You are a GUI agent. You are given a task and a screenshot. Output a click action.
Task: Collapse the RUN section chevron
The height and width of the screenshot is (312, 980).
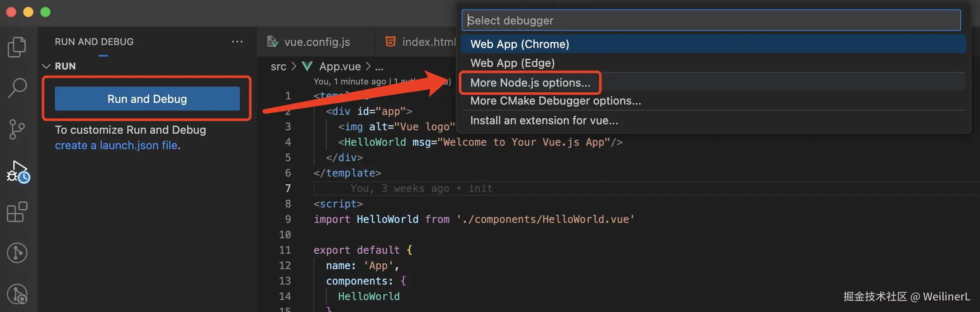pyautogui.click(x=46, y=66)
